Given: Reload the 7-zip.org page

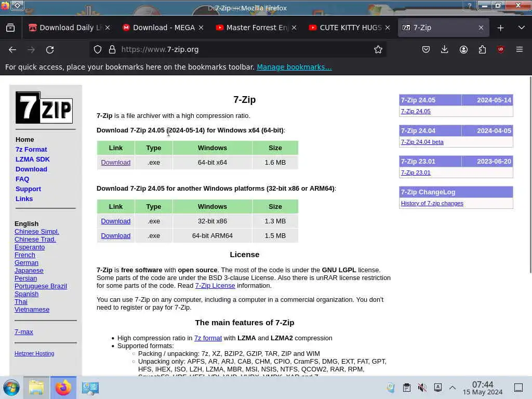Looking at the screenshot, I should coord(50,49).
